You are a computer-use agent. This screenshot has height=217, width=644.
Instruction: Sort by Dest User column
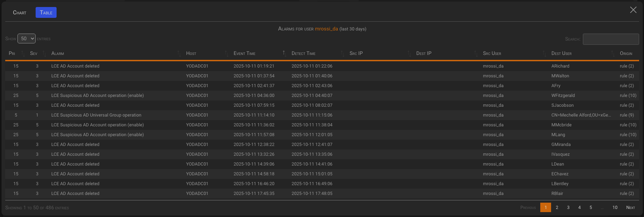561,53
